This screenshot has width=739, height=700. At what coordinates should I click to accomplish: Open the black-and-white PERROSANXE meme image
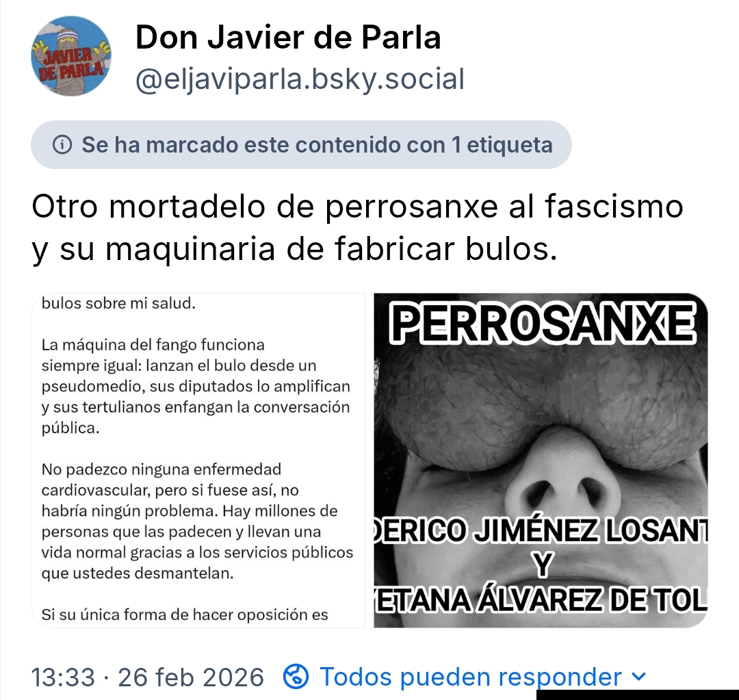click(x=541, y=461)
